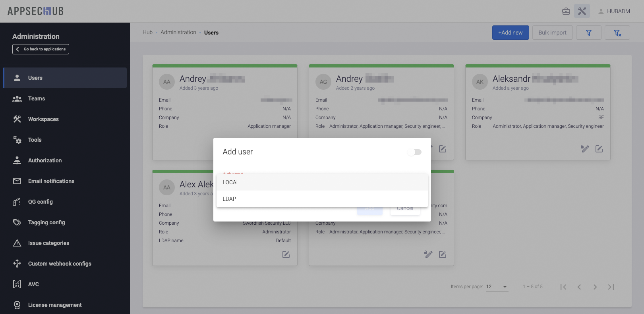Click the briefcase icon in top bar
This screenshot has height=314, width=644.
pyautogui.click(x=566, y=11)
